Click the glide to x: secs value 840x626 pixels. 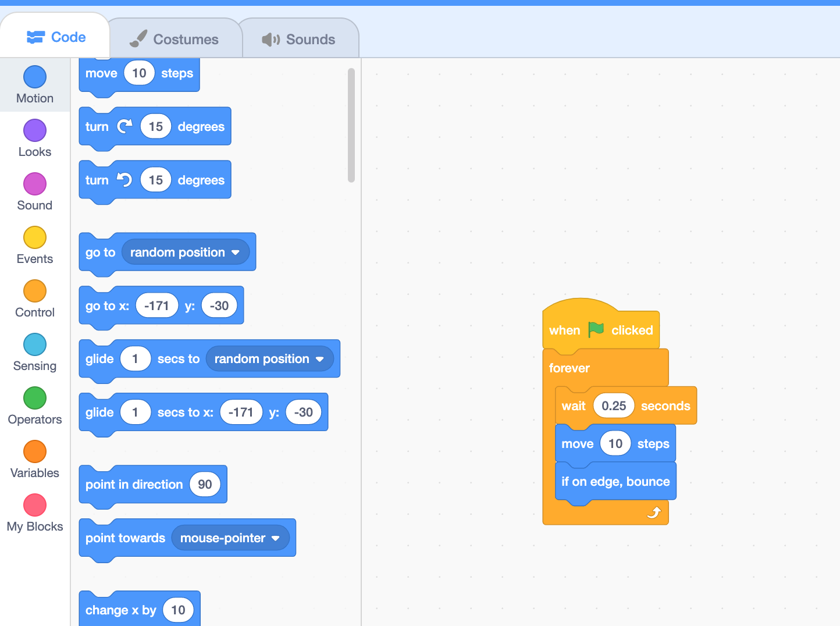pos(136,412)
